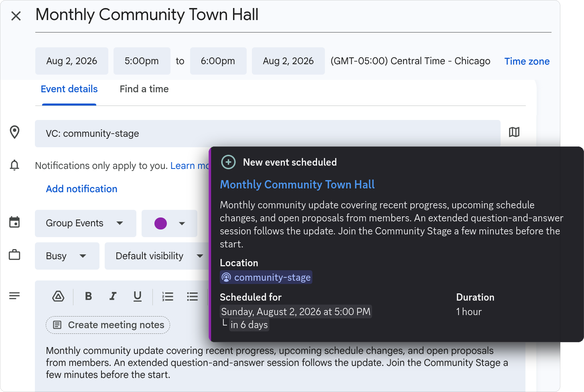Open the Group Events calendar dropdown

85,223
